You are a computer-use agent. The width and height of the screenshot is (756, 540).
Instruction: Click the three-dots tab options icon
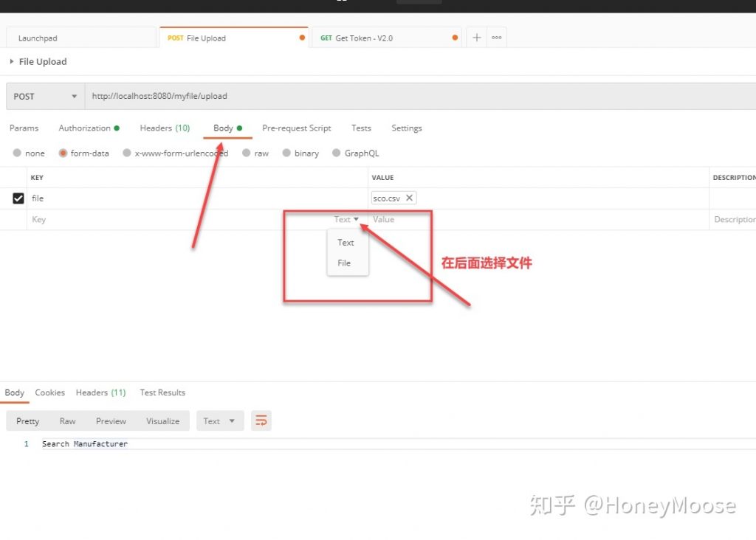coord(496,37)
